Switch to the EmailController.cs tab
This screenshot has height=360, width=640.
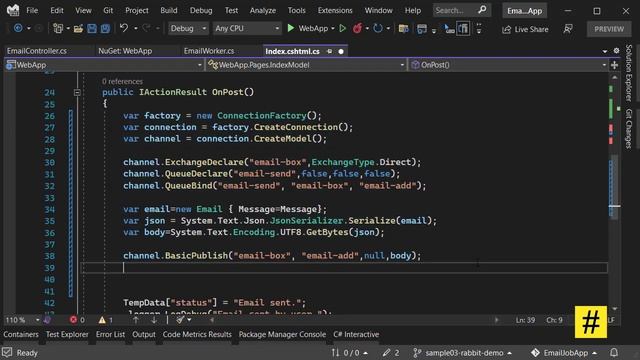37,51
